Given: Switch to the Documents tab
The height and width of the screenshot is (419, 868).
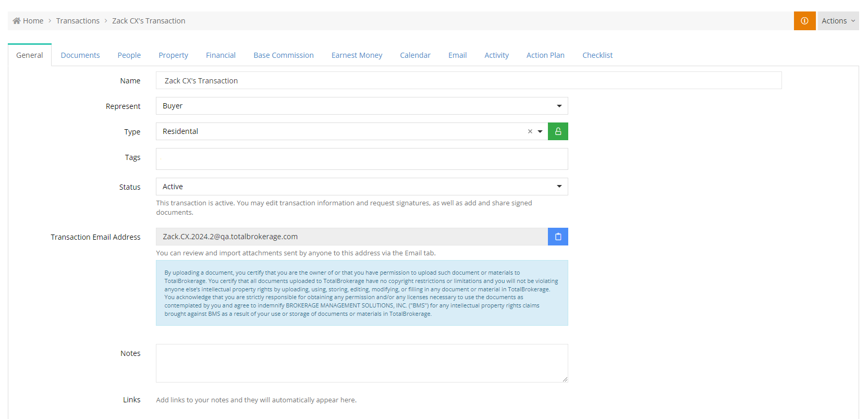Looking at the screenshot, I should pyautogui.click(x=80, y=55).
